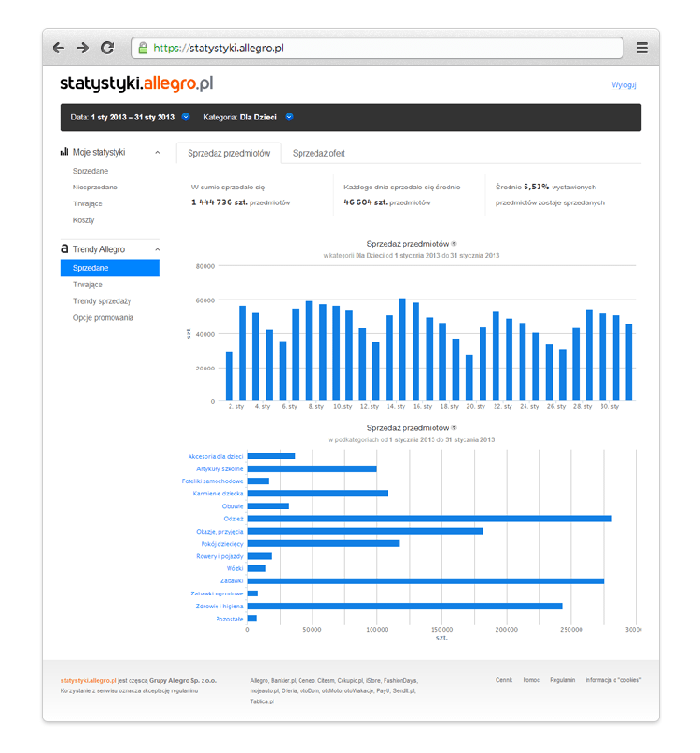Select Niesprzedane in the sidebar

(94, 188)
